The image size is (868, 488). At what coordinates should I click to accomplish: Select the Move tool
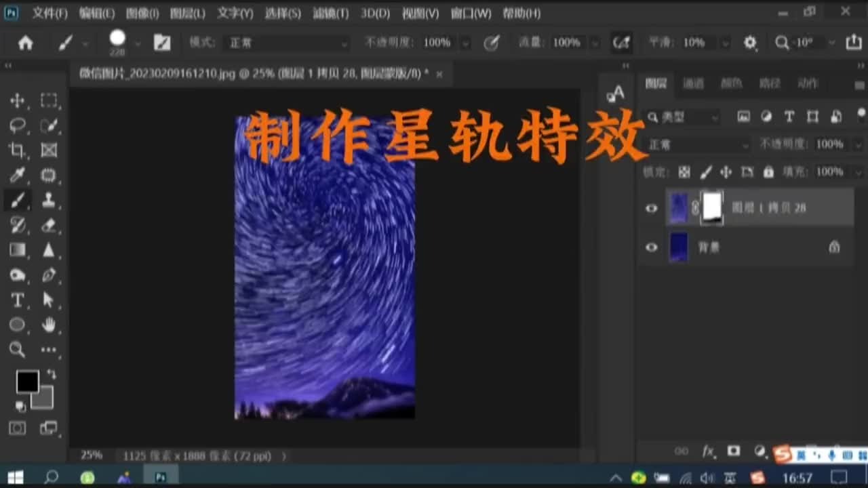[x=17, y=100]
